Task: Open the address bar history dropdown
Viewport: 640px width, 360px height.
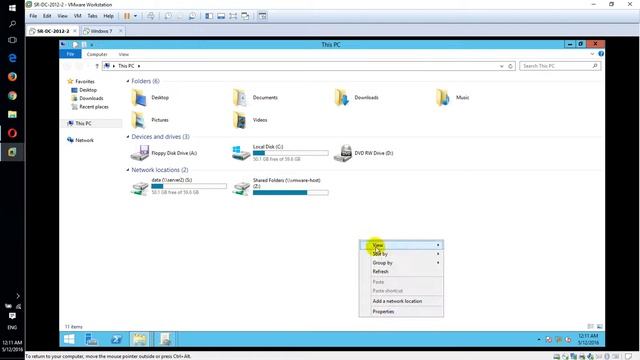Action: pyautogui.click(x=501, y=66)
